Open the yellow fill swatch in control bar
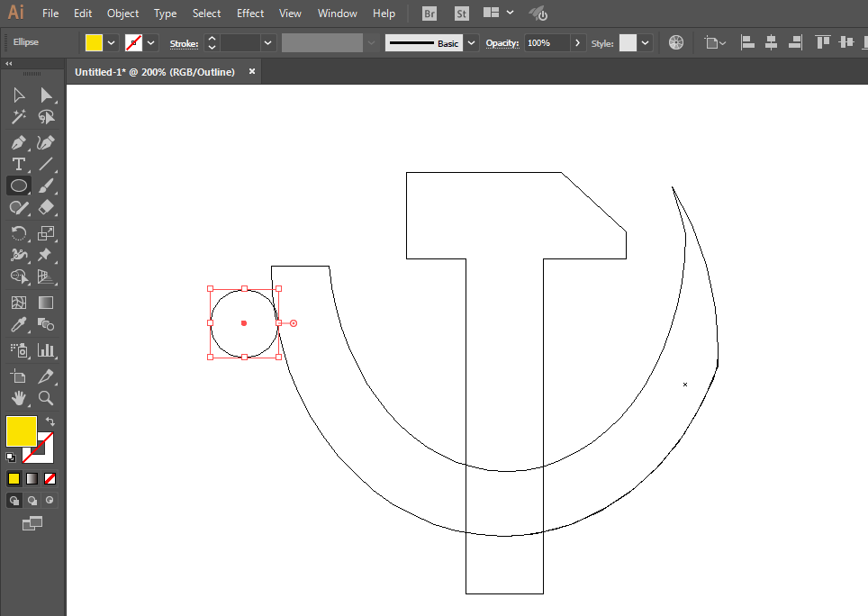This screenshot has height=616, width=868. coord(95,43)
